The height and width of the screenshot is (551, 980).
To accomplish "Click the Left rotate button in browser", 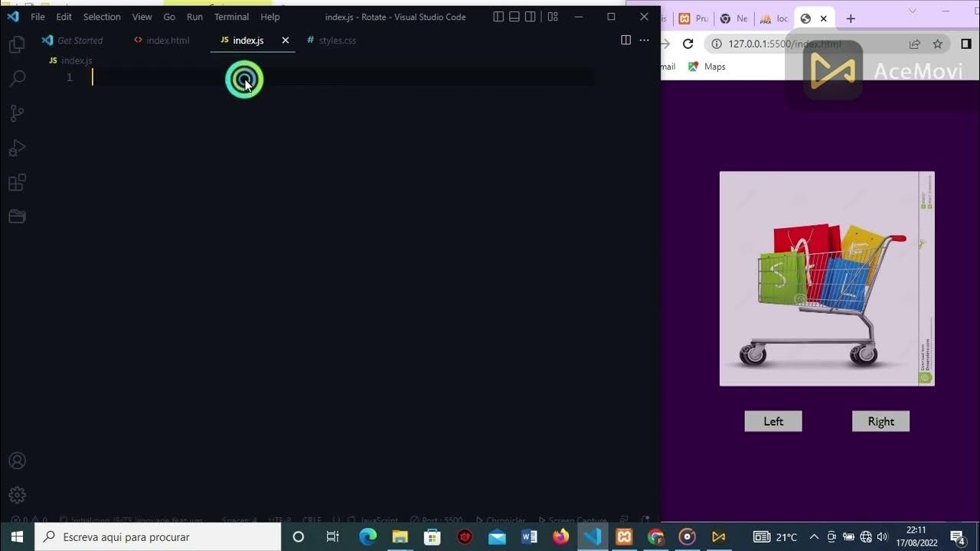I will point(773,421).
